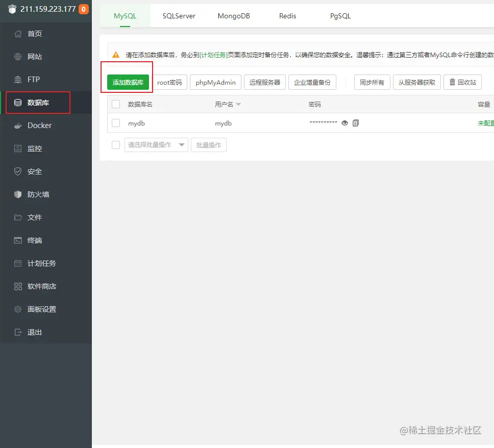Check the box for the mydb row
This screenshot has height=448, width=494.
(x=116, y=123)
